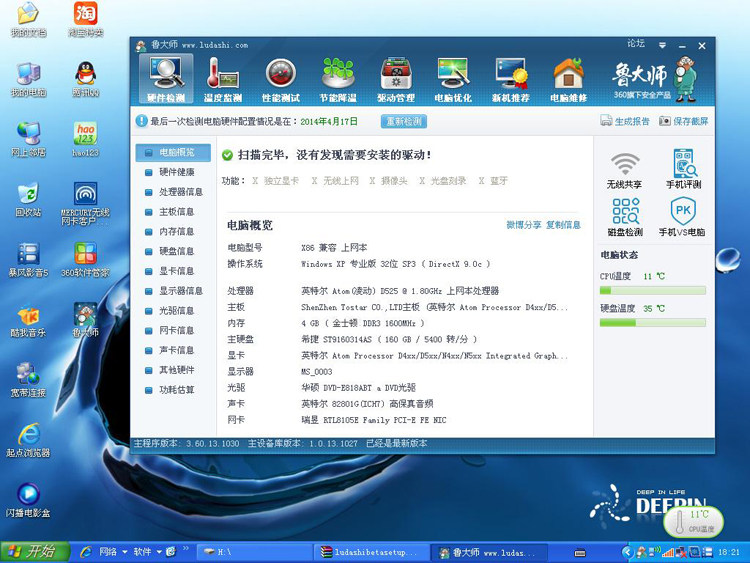Click the CPU温度 temperature progress bar
This screenshot has width=750, height=563.
(652, 290)
